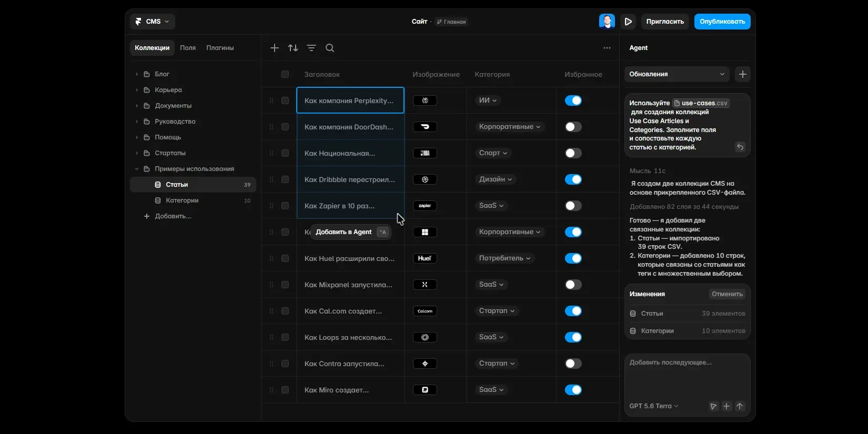Screen dimensions: 868x434
Task: Switch to the Поля tab
Action: [x=188, y=48]
